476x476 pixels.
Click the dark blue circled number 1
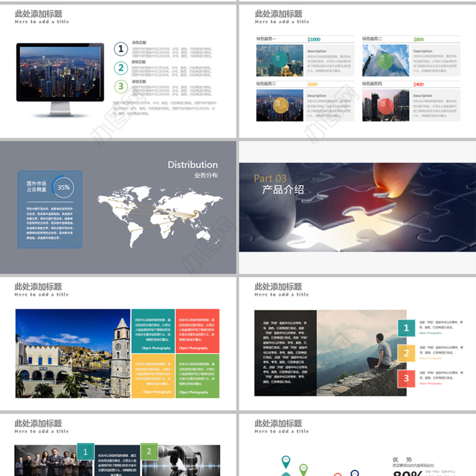point(121,49)
